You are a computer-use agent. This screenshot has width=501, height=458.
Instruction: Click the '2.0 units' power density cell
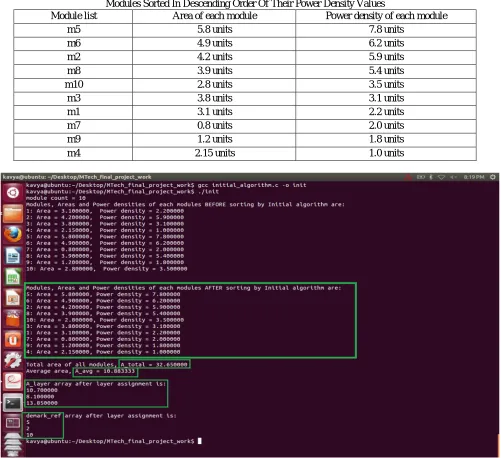pos(386,125)
